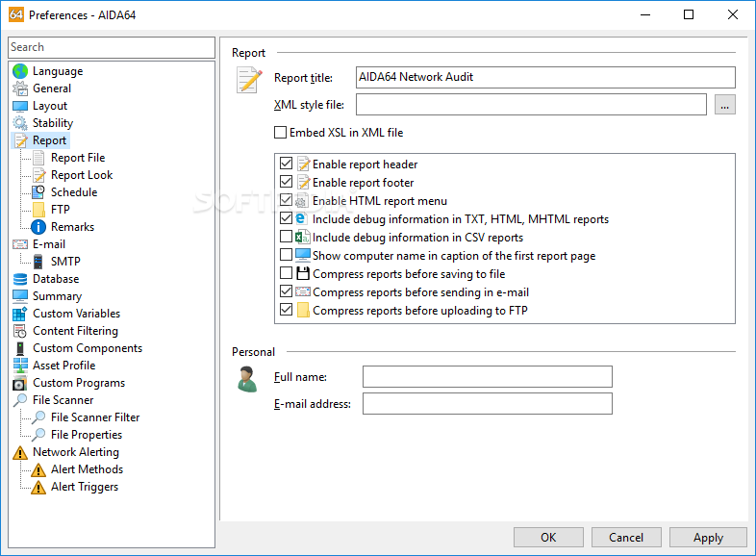This screenshot has width=756, height=556.
Task: Select Layout in the preferences tree
Action: coord(50,106)
